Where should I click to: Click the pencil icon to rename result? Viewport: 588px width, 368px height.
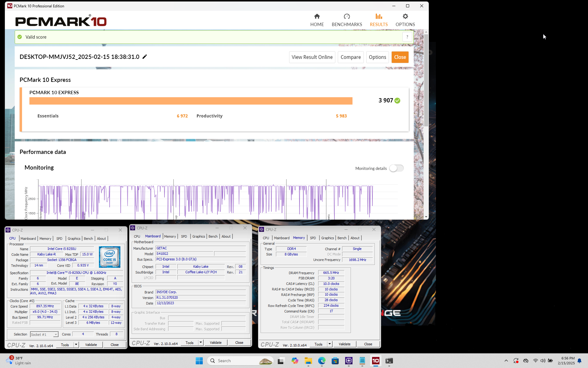click(145, 57)
